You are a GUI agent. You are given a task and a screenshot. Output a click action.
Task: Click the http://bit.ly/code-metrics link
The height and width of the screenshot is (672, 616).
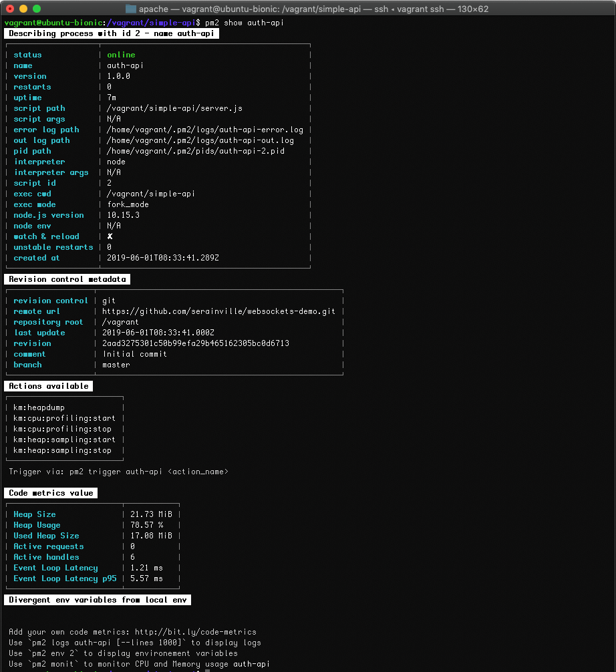click(x=196, y=632)
